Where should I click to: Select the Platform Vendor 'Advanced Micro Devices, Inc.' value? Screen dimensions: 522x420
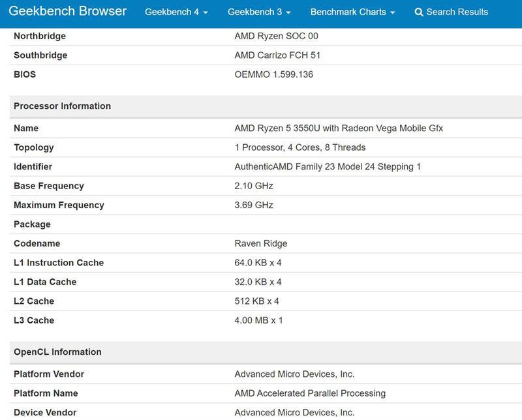[294, 374]
